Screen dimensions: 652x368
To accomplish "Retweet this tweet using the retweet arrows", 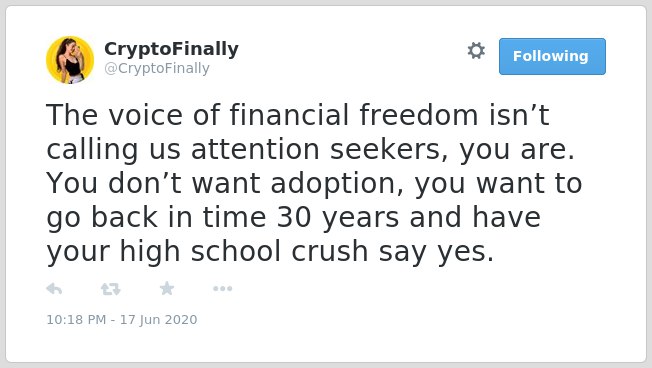I will coord(111,289).
